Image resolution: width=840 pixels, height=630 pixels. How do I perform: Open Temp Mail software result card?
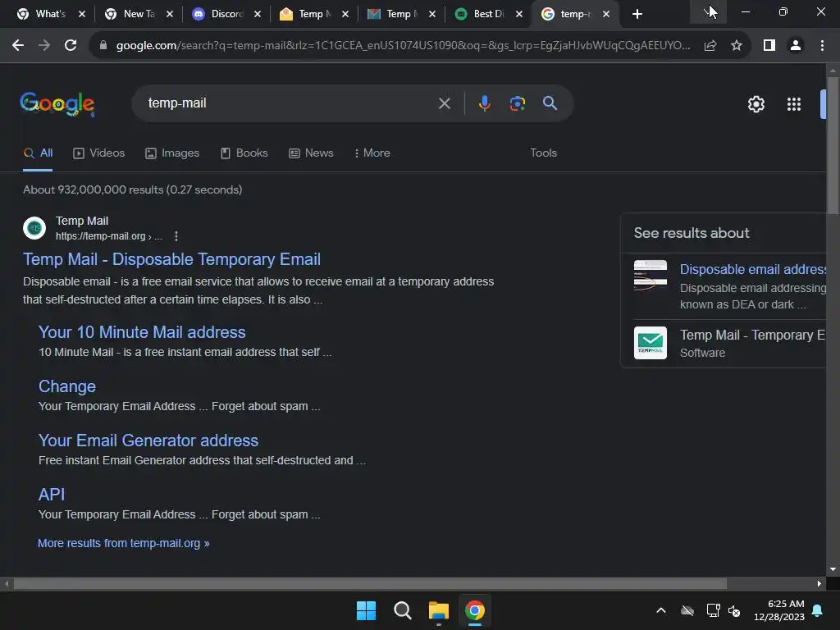click(729, 343)
